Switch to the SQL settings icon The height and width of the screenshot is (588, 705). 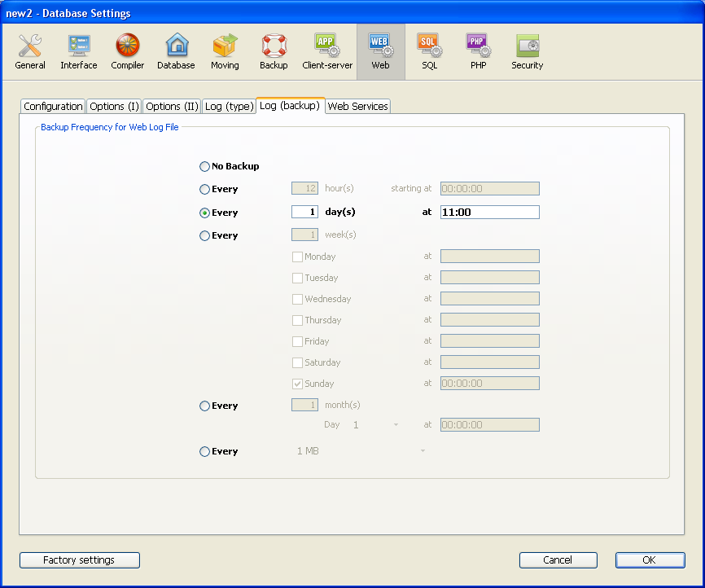point(429,51)
